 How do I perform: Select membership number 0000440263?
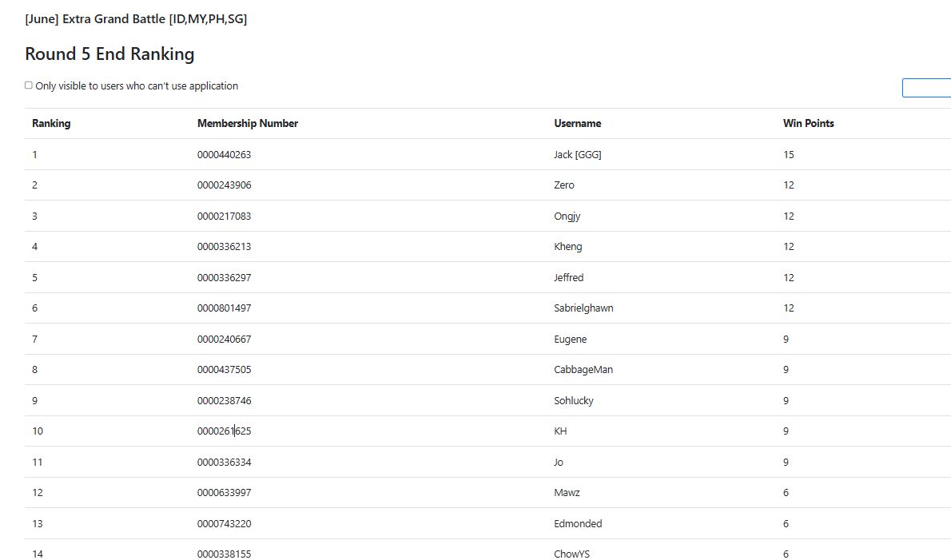(x=224, y=154)
